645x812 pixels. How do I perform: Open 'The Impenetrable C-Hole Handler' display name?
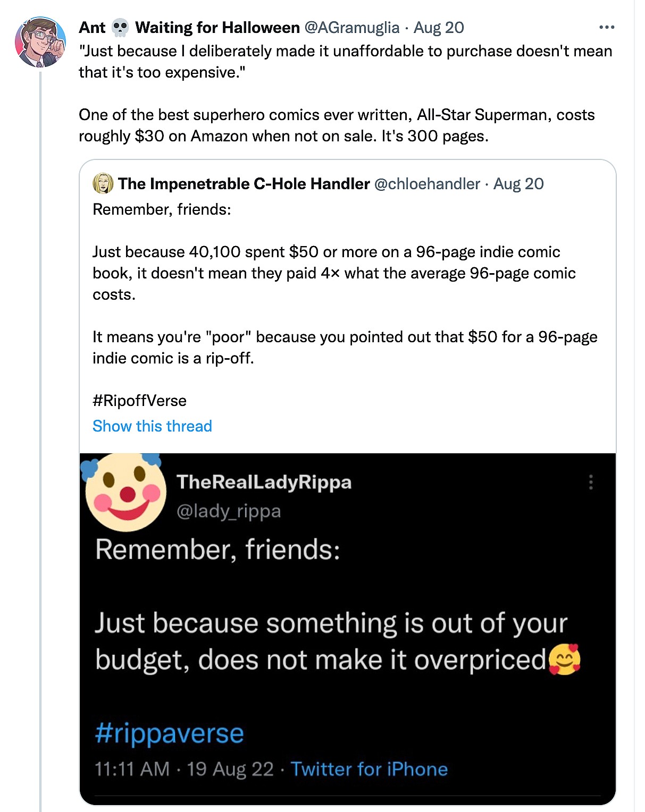244,184
